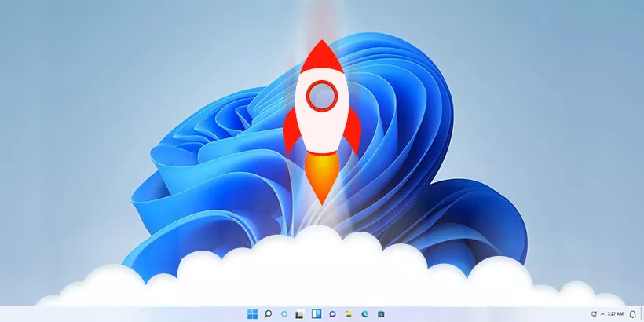Launch File Explorer from taskbar

click(x=348, y=314)
